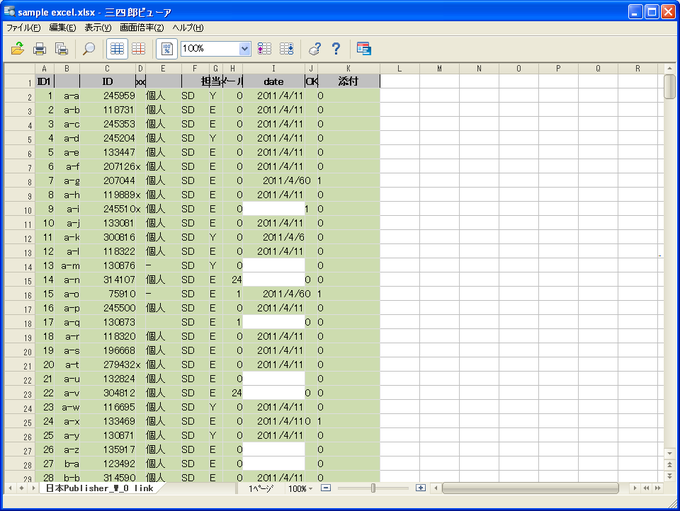Open the ファイル(F) menu
Image resolution: width=680 pixels, height=511 pixels.
(x=23, y=28)
